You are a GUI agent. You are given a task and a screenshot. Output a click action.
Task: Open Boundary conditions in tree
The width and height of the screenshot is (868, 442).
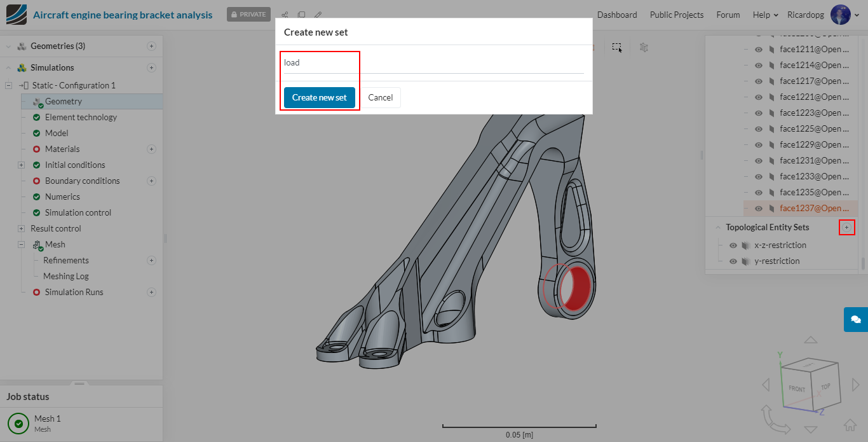point(82,181)
